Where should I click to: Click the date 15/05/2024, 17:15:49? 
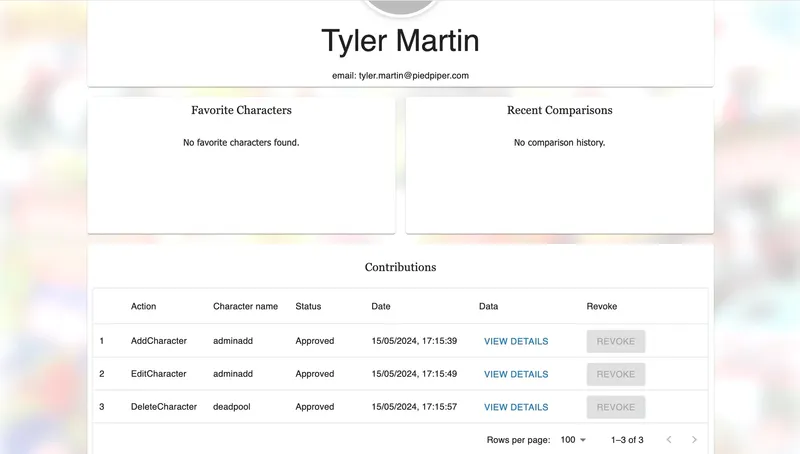pos(414,373)
